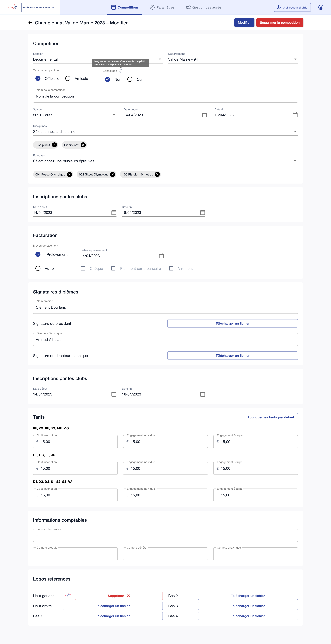Switch to the Paramètres tab

click(x=162, y=7)
